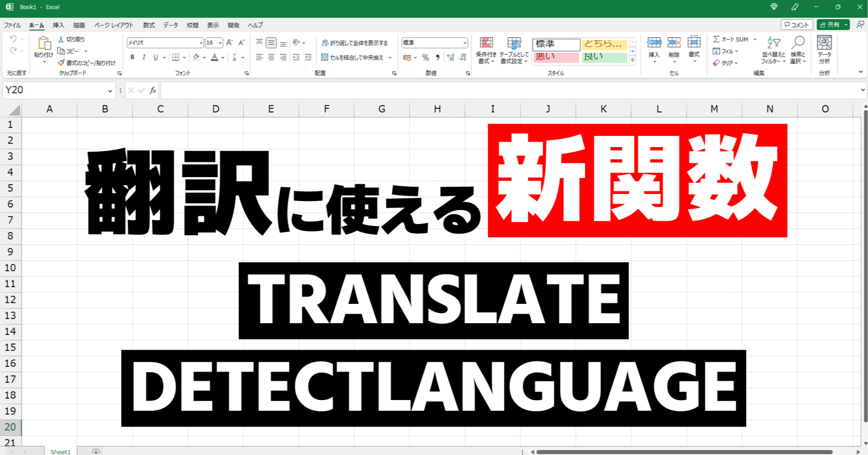Apply cell borders icon
This screenshot has width=868, height=455.
[175, 58]
